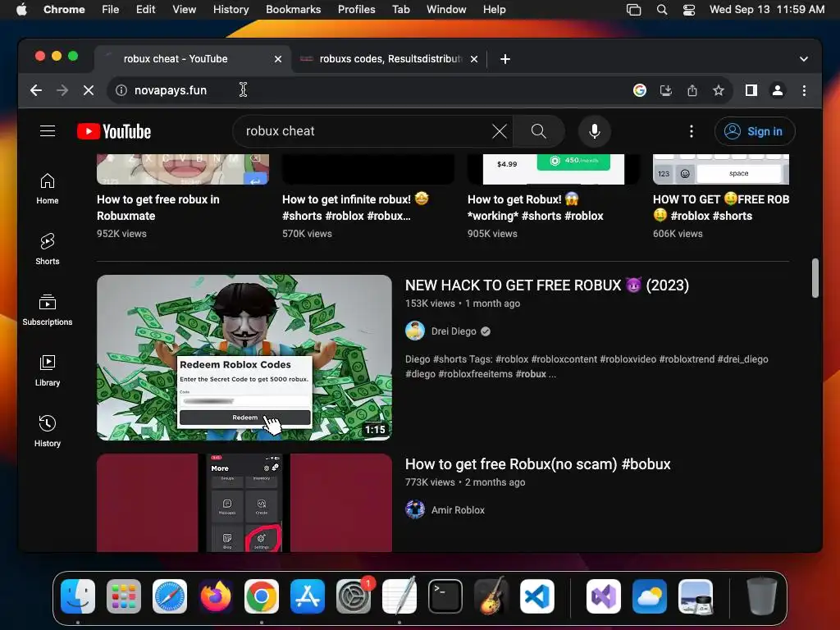This screenshot has height=630, width=840.
Task: Switch to robuxs codes tab
Action: click(390, 59)
